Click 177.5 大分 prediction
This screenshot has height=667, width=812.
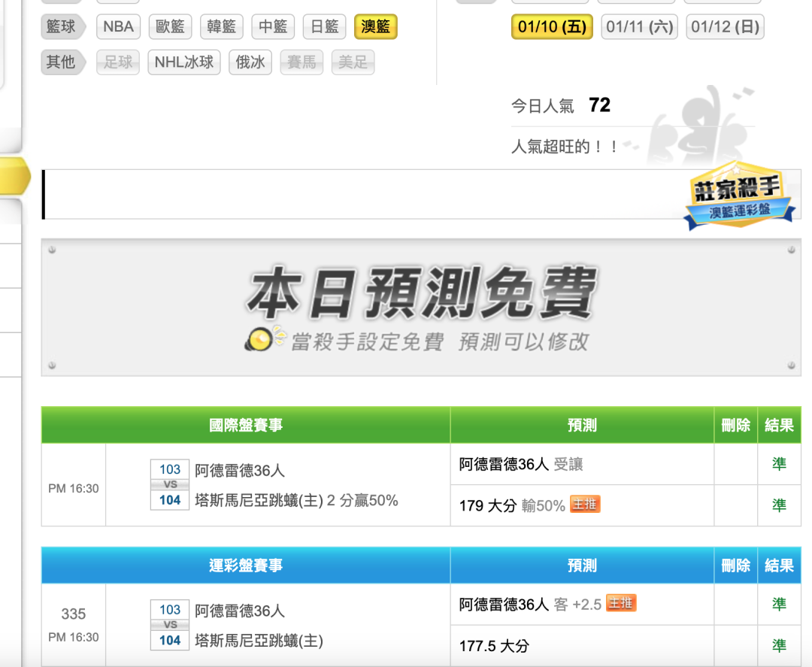tap(494, 646)
